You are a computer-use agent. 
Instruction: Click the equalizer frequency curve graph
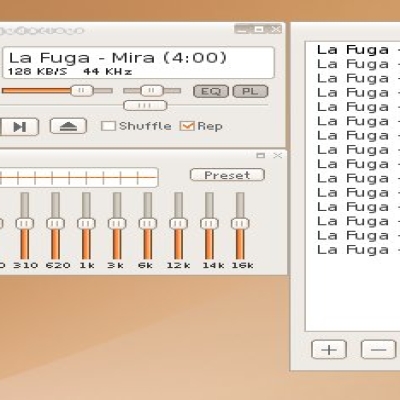coord(79,178)
